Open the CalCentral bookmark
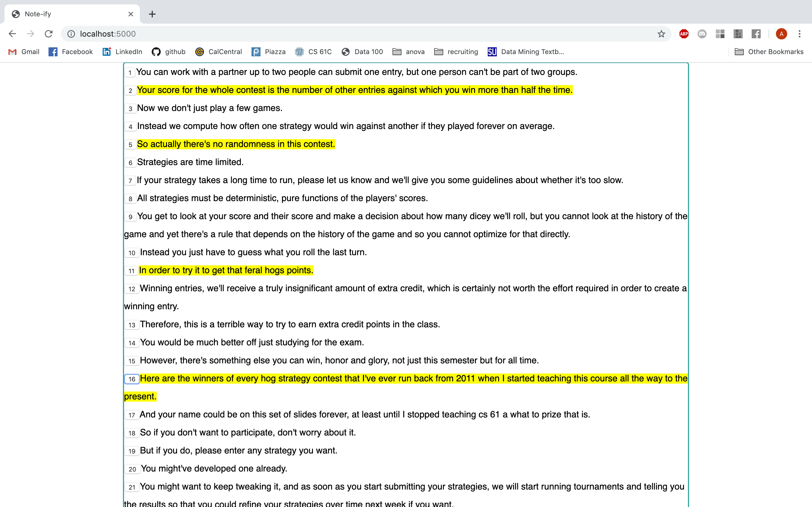This screenshot has height=507, width=812. click(x=219, y=52)
